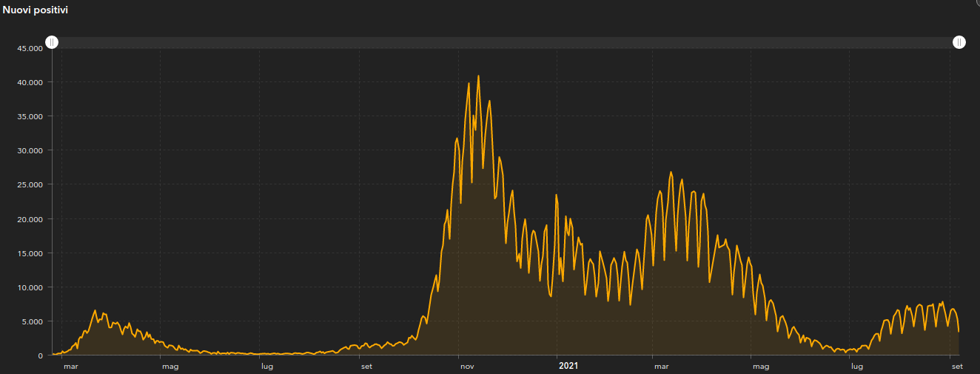The height and width of the screenshot is (374, 980).
Task: Click the right range slider handle
Action: [959, 42]
